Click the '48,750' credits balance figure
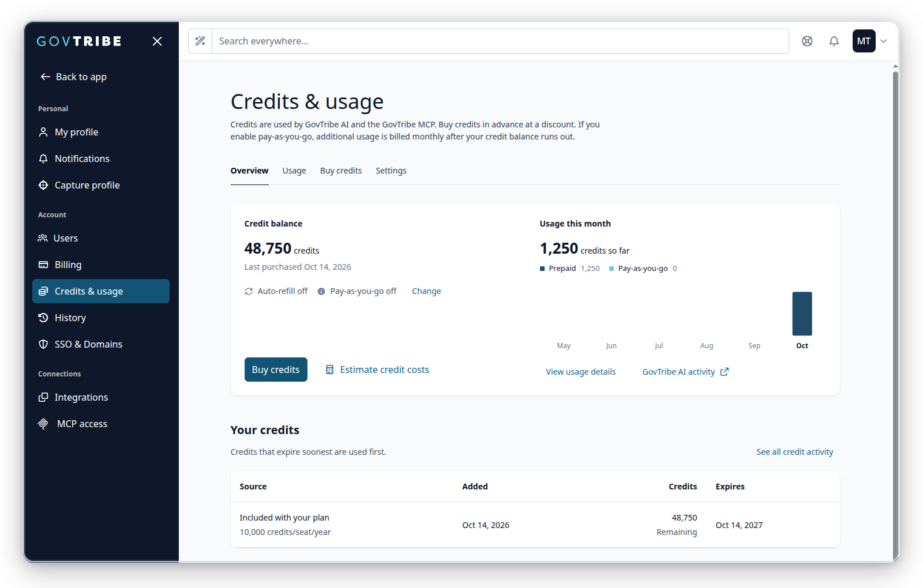This screenshot has width=923, height=588. point(268,248)
